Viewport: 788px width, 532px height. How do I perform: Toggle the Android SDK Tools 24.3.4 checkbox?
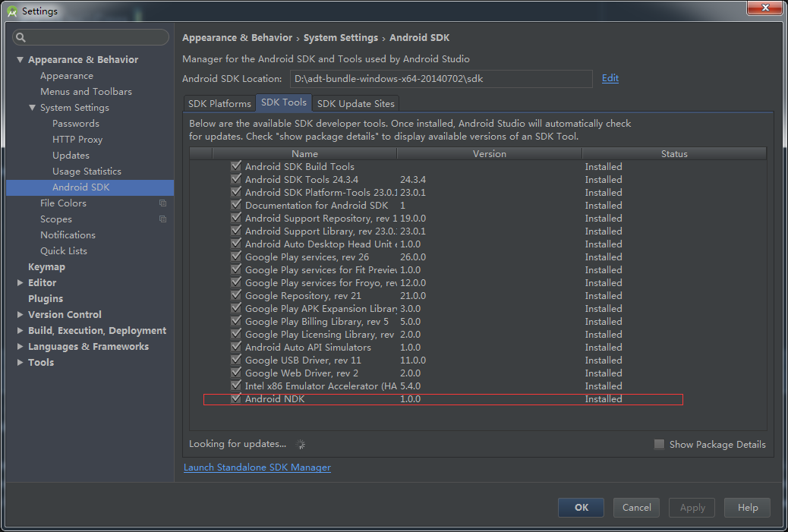tap(235, 179)
